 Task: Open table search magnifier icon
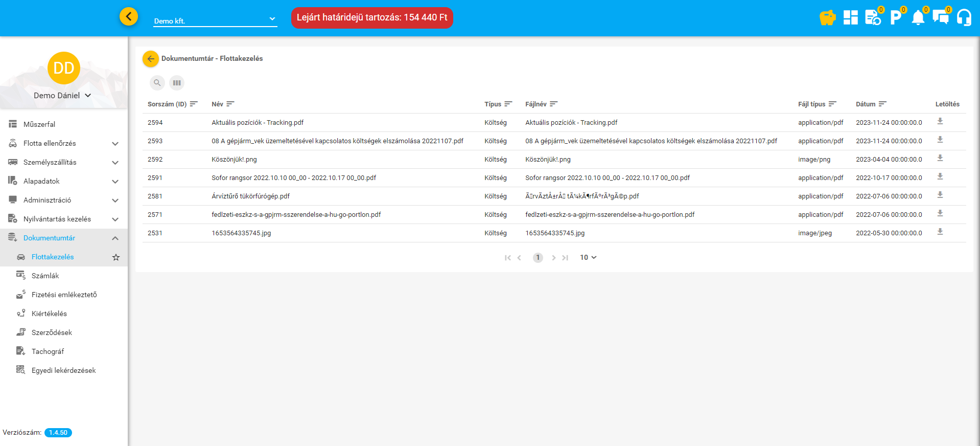click(157, 83)
